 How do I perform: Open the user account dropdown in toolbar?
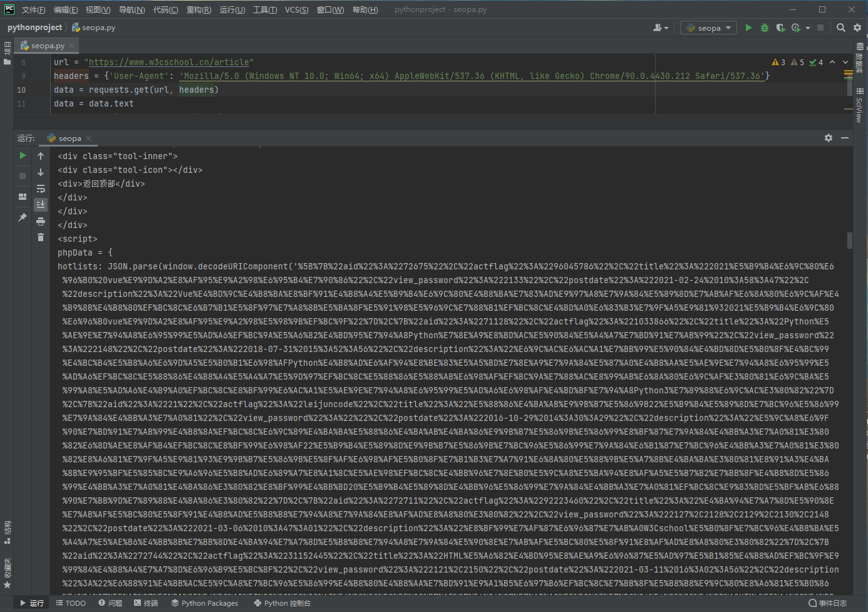click(x=661, y=28)
